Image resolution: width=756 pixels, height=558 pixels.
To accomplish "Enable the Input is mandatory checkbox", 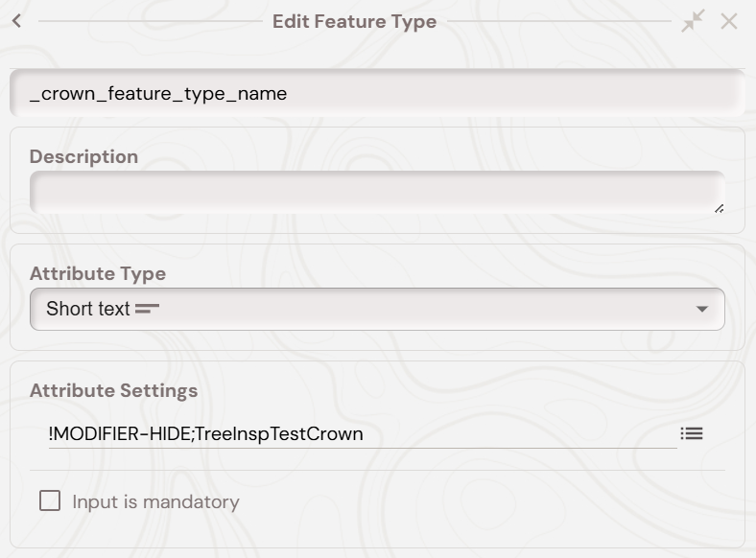I will 50,500.
